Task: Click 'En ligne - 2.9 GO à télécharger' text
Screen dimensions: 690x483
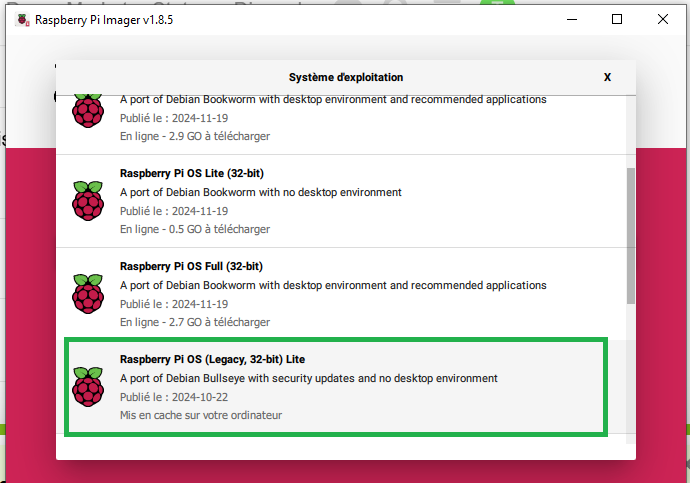Action: 195,136
